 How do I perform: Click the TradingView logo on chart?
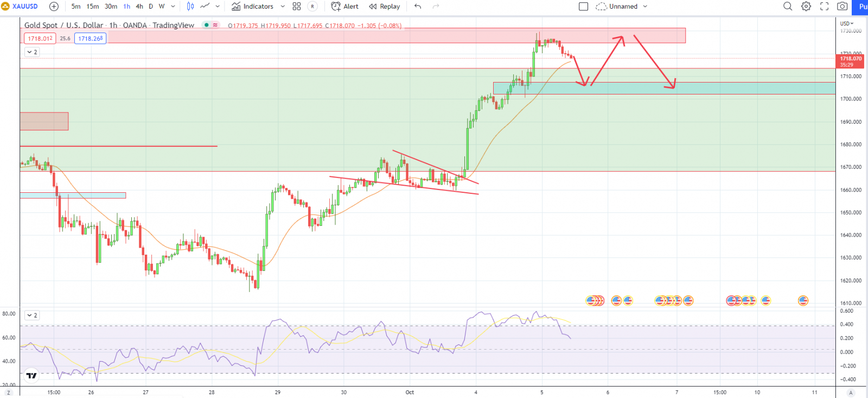pos(31,375)
